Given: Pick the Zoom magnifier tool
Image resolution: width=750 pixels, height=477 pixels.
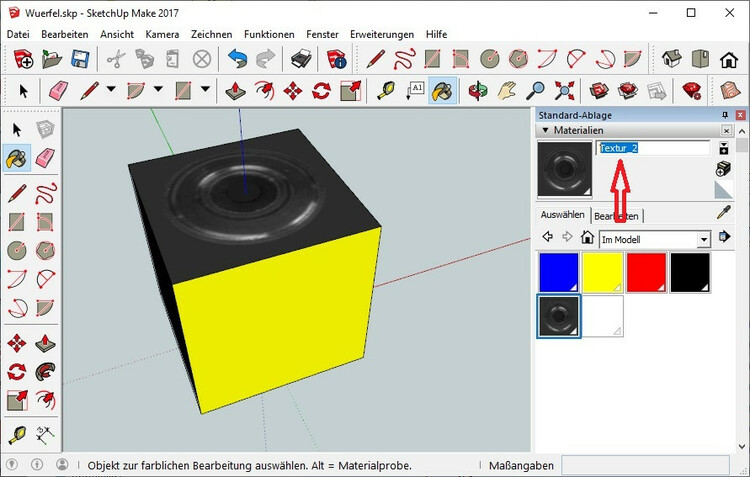Looking at the screenshot, I should 536,91.
